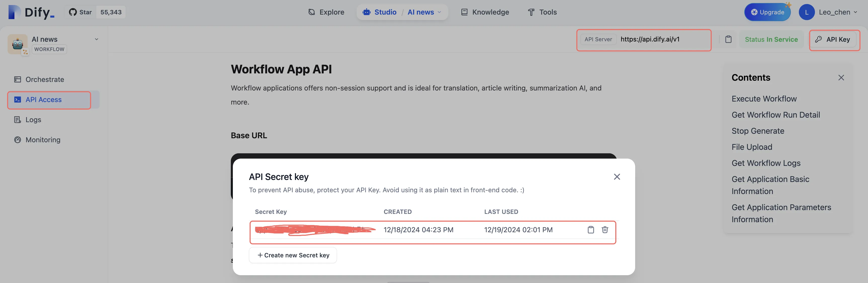Viewport: 868px width, 283px height.
Task: Open the GitHub Star link
Action: click(x=80, y=12)
